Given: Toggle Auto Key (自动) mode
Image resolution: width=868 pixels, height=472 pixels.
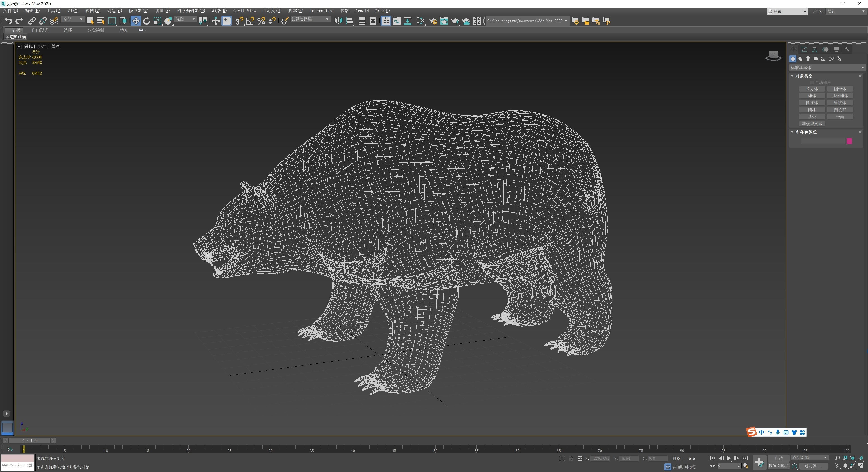Looking at the screenshot, I should [x=778, y=458].
